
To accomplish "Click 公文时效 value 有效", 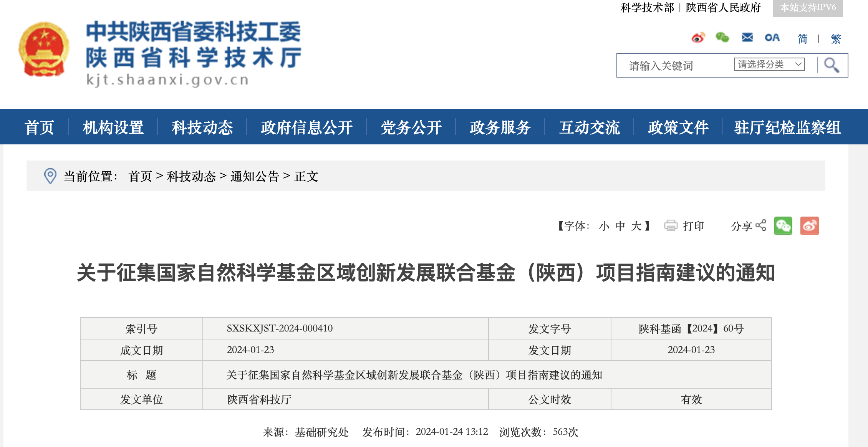I will tap(691, 399).
